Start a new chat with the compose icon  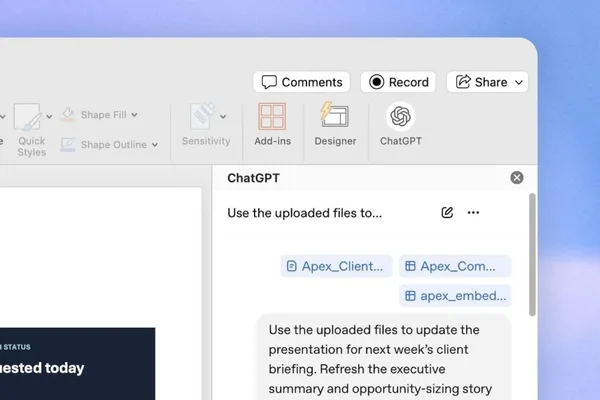(447, 212)
